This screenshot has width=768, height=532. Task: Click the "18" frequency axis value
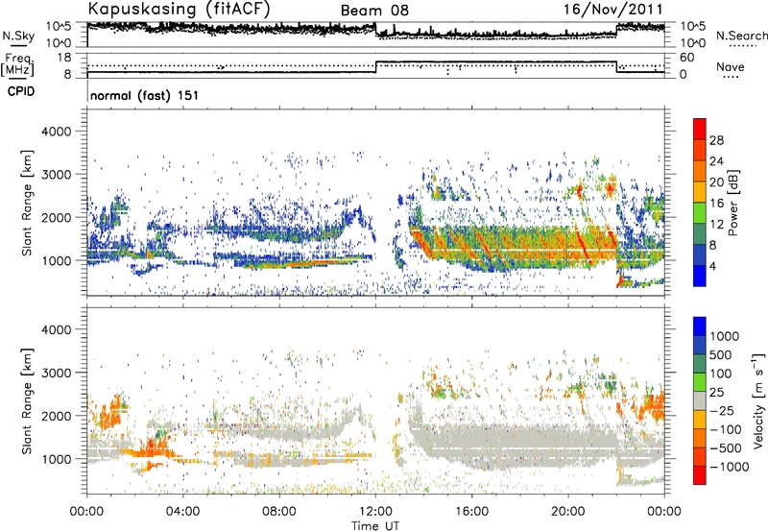tap(64, 58)
